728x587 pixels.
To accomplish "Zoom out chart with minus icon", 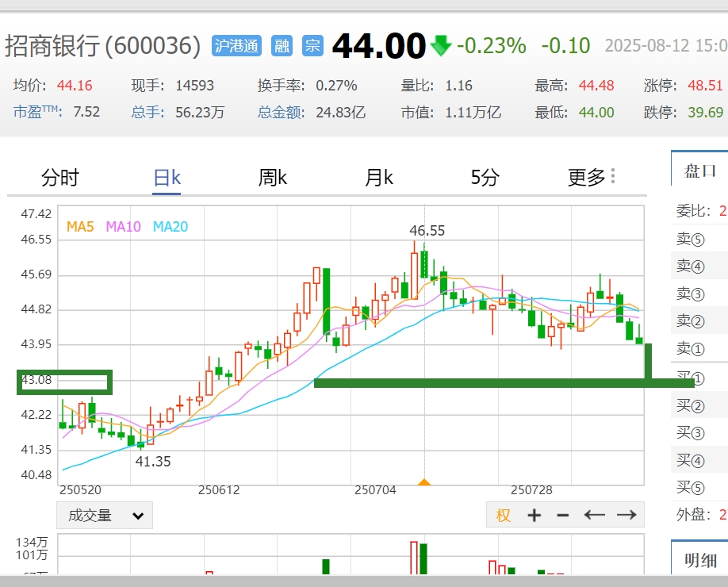I will click(563, 515).
